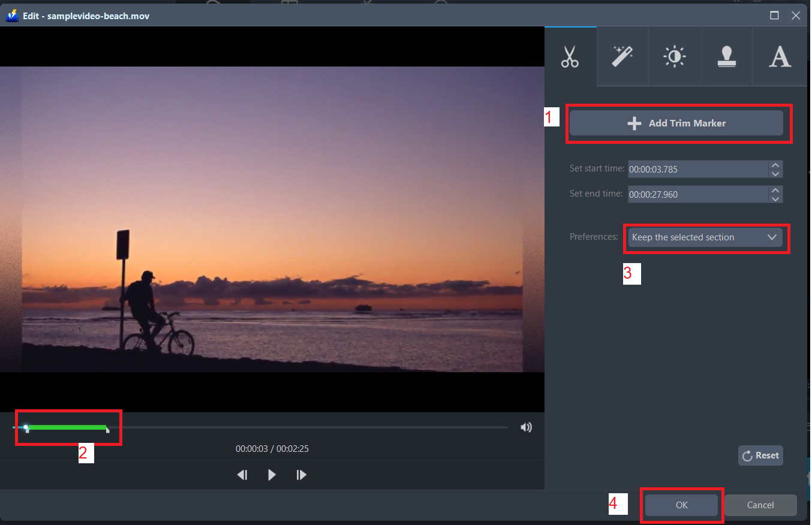Confirm edits with the OK button

(x=681, y=505)
